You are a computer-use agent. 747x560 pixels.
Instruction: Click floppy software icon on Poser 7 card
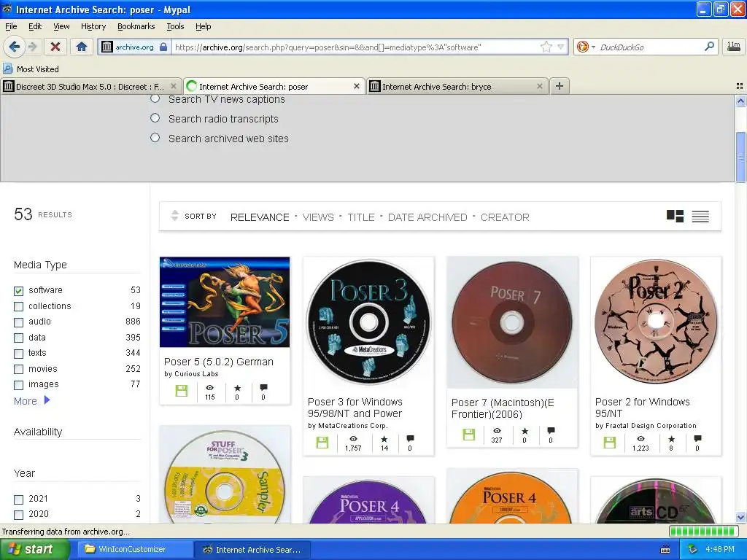469,435
